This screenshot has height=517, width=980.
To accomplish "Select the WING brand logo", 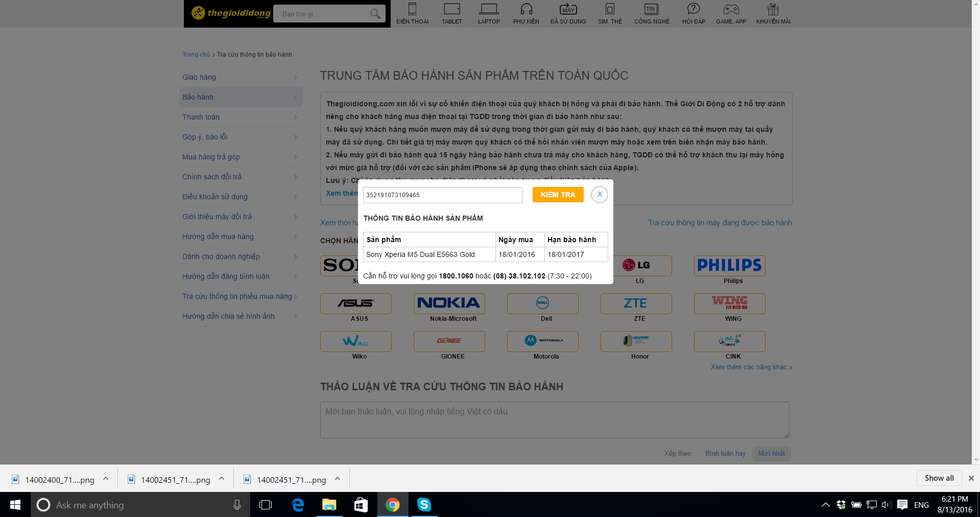I will 730,303.
